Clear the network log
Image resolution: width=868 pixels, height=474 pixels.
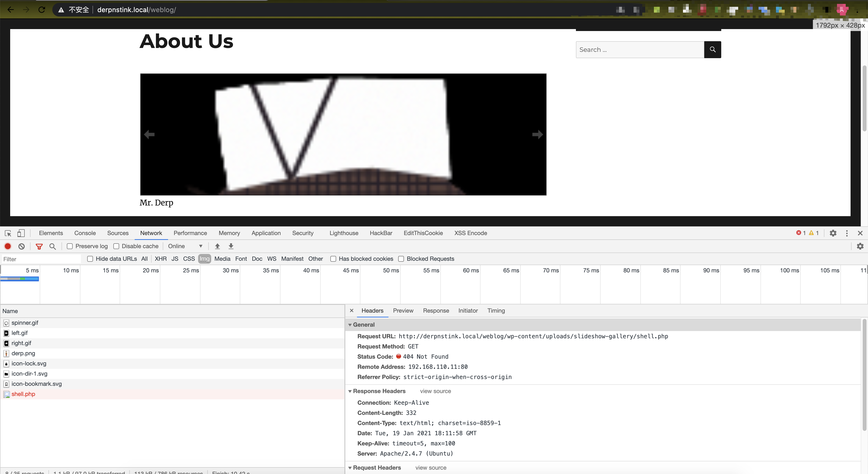(22, 246)
